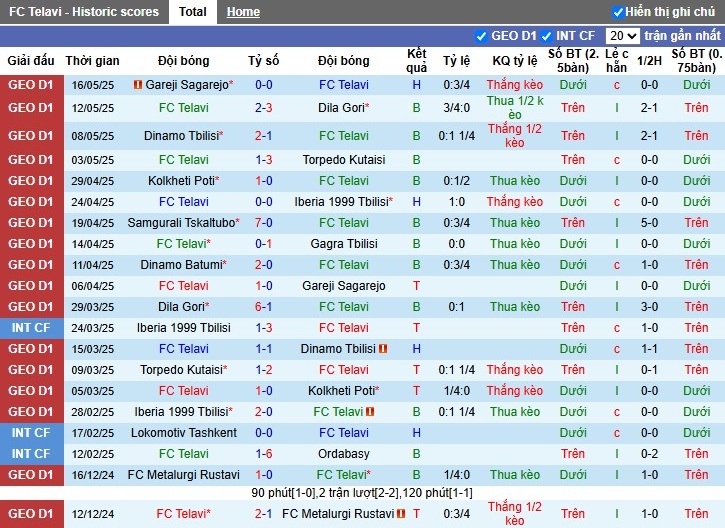Click the GEO D1 label on 16/05/25 row
The width and height of the screenshot is (725, 528).
tap(31, 85)
